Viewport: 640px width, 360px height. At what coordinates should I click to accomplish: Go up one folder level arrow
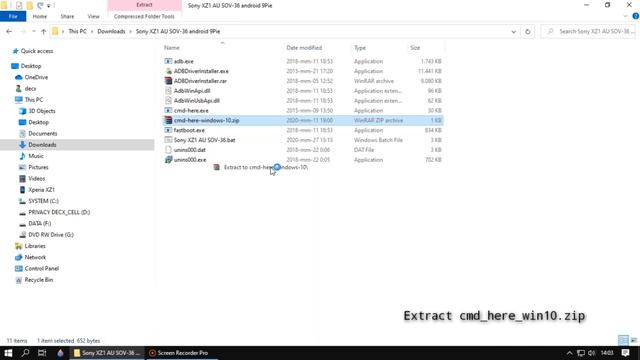tap(43, 31)
